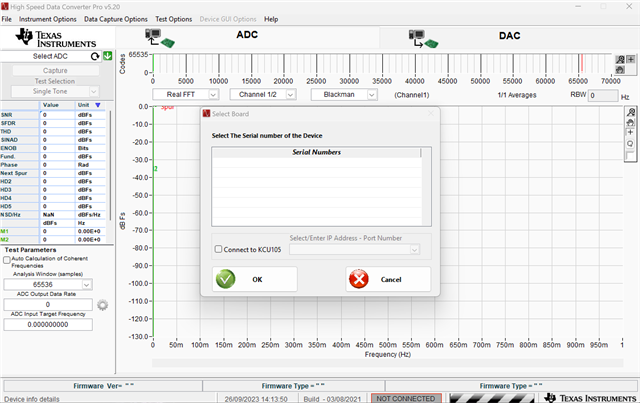Select the pan hand tool on Codes graph
Viewport: 640px width, 403px height.
pos(620,70)
